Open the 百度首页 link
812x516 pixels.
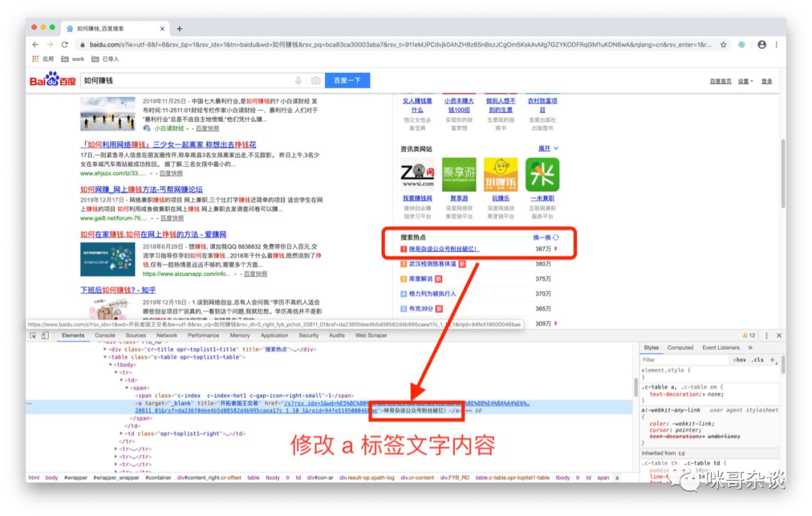720,81
